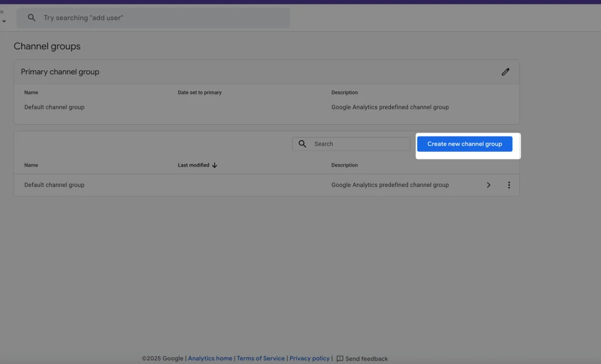Click the Send feedback label
This screenshot has height=364, width=601.
[x=367, y=358]
